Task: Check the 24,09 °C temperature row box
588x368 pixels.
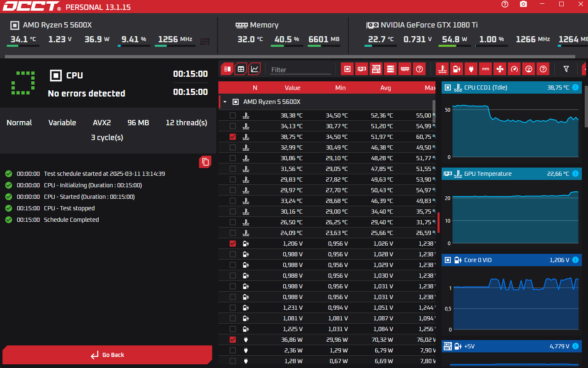Action: tap(233, 233)
